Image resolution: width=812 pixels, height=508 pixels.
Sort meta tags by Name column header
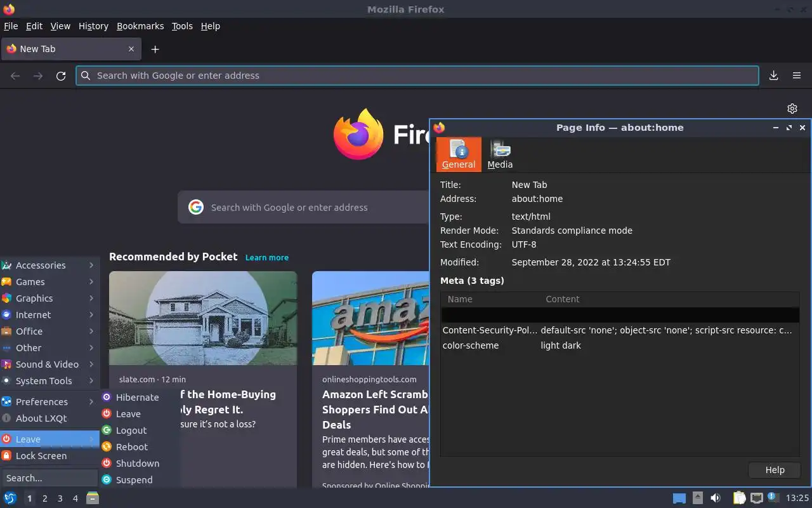pyautogui.click(x=490, y=299)
